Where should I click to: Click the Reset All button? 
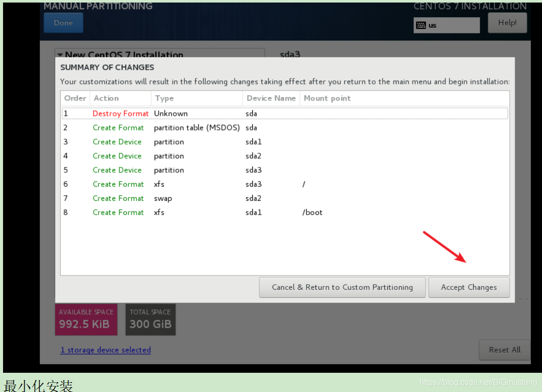[x=504, y=350]
